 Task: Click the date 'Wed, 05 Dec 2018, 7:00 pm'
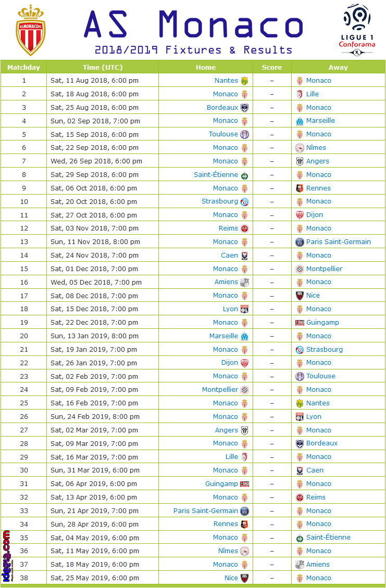[x=96, y=282]
